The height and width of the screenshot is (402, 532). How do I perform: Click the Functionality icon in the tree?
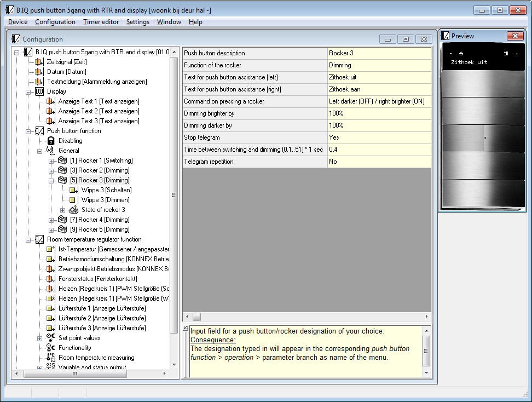pos(51,348)
